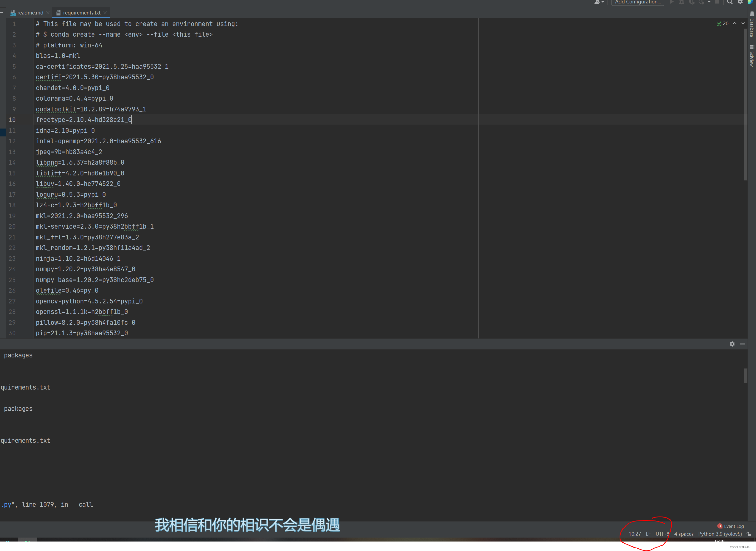Open the Database tool window
The height and width of the screenshot is (551, 756).
tap(752, 24)
